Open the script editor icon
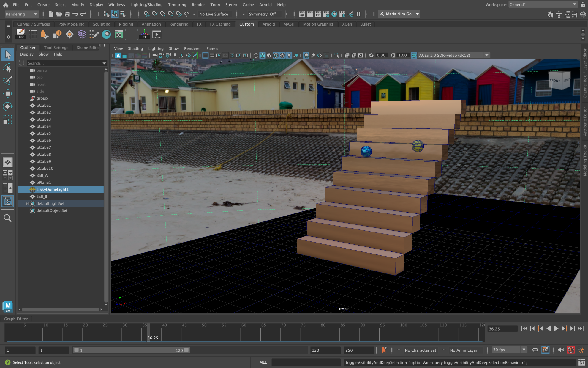Screen dimensions: 588x368 click(581, 362)
